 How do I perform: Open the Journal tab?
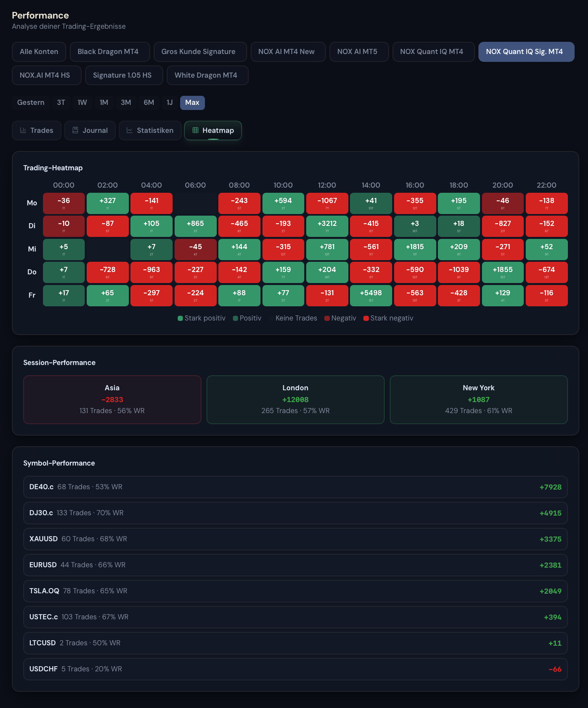[90, 130]
